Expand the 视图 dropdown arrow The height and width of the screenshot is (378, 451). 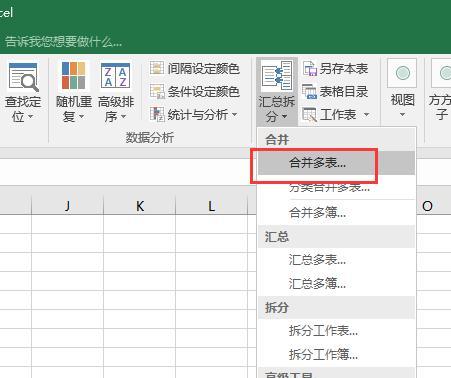(402, 115)
